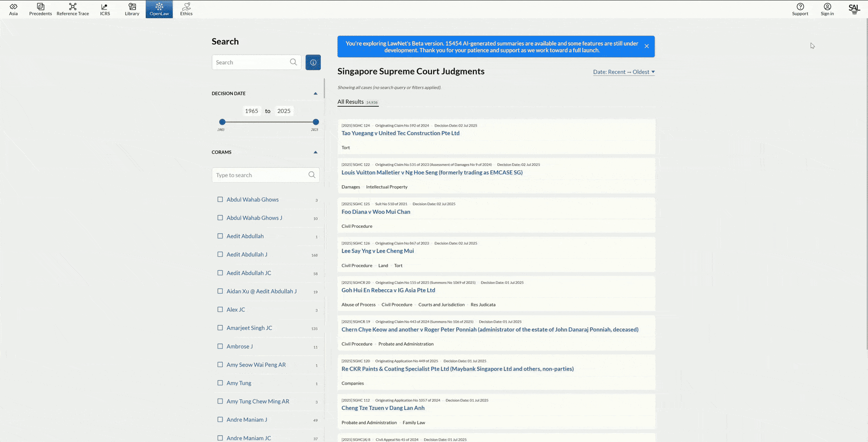Tick the Andre Maniam J checkbox
The image size is (868, 442).
(x=220, y=419)
